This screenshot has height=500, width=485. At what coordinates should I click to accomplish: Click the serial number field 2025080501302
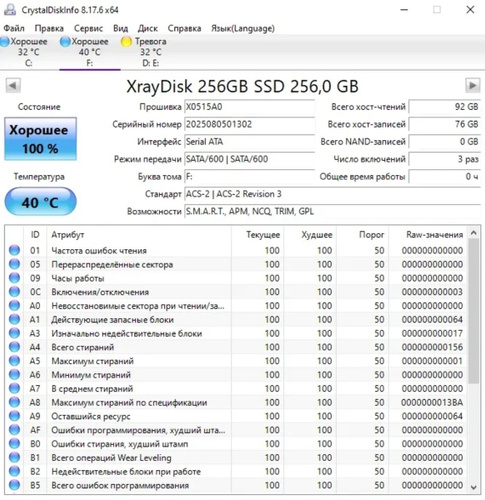pyautogui.click(x=249, y=124)
